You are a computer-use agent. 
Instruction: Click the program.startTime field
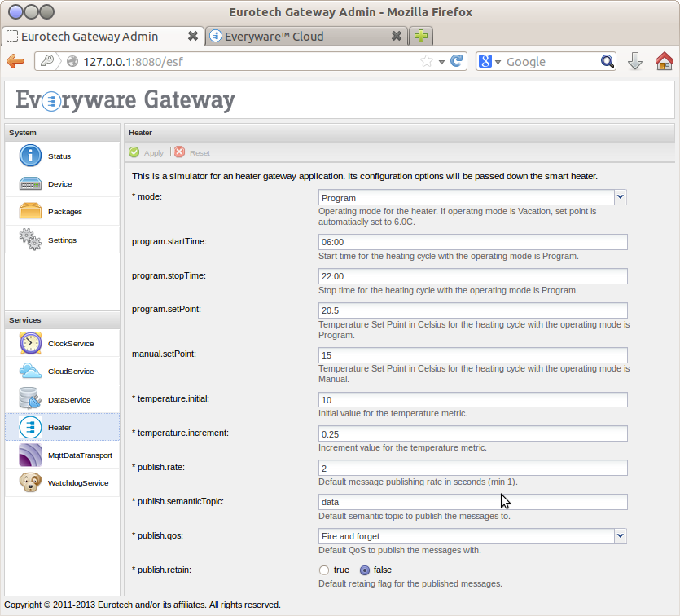click(x=472, y=242)
